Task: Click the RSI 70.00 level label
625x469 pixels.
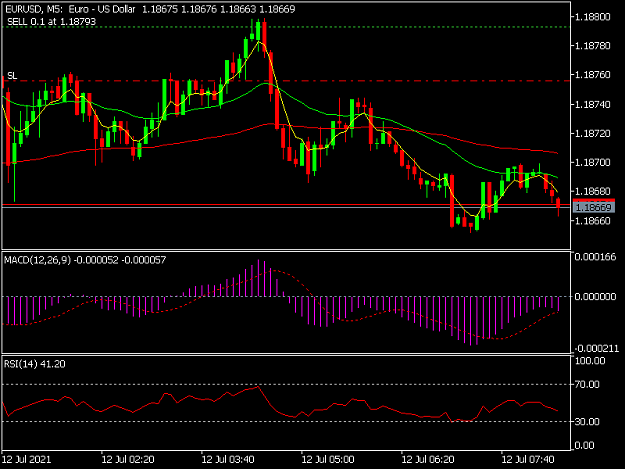Action: point(588,385)
